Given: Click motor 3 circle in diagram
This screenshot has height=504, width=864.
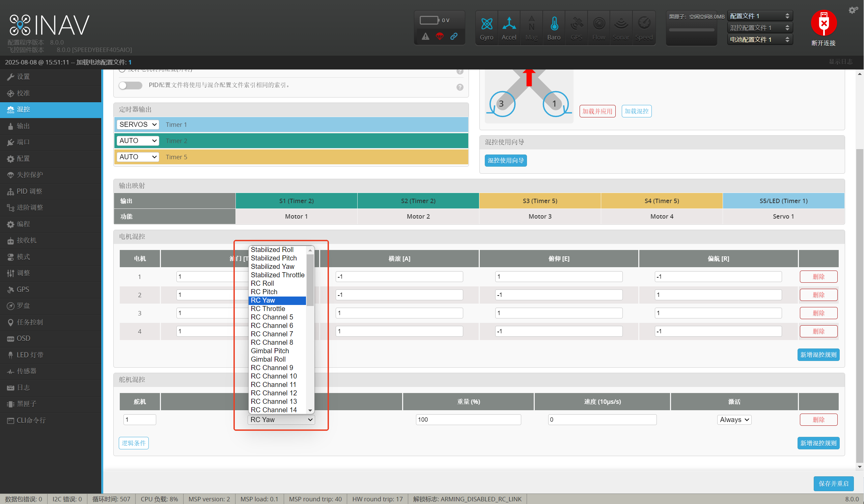Looking at the screenshot, I should [502, 104].
